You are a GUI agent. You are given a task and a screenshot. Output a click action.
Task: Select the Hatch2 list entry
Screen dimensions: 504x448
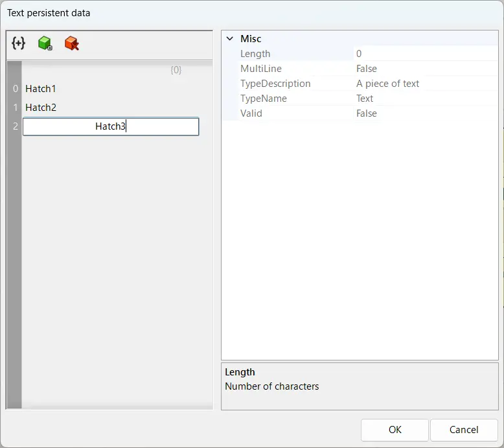pos(41,108)
